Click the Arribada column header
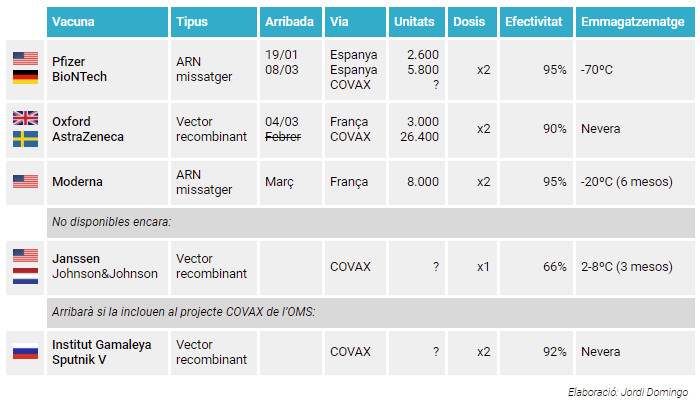 (x=291, y=22)
